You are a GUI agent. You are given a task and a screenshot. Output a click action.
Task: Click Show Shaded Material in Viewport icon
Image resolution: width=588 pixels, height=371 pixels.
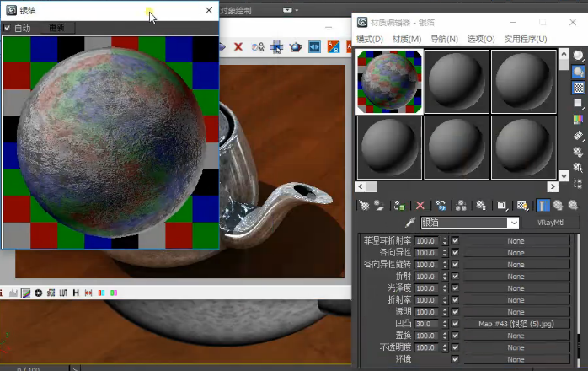tap(522, 206)
